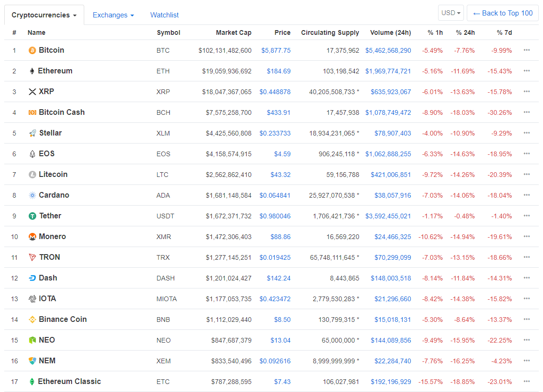
Task: Open Bitcoin's price link
Action: tap(276, 50)
